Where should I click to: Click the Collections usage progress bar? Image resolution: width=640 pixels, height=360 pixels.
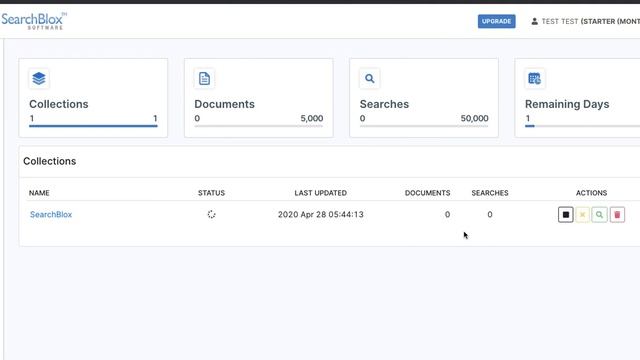(x=93, y=126)
